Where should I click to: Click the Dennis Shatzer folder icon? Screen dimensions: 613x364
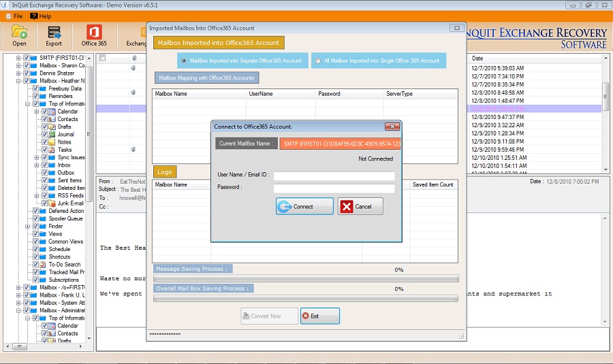coord(33,73)
